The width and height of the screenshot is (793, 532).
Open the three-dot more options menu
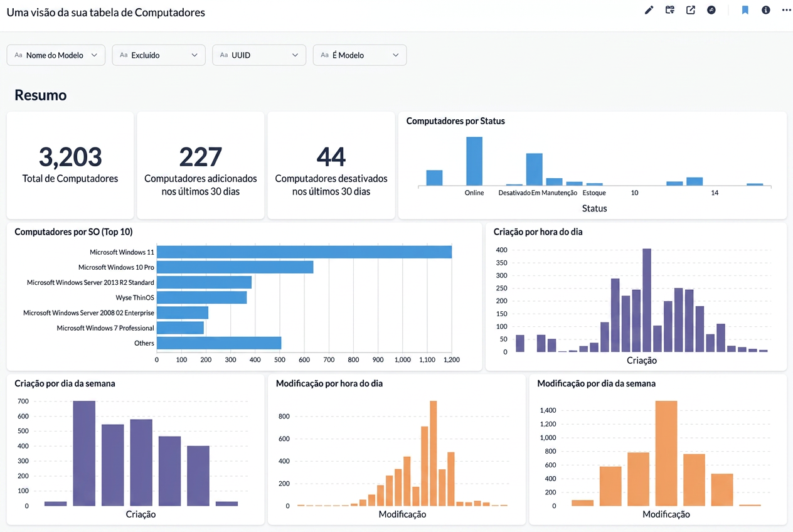(787, 10)
